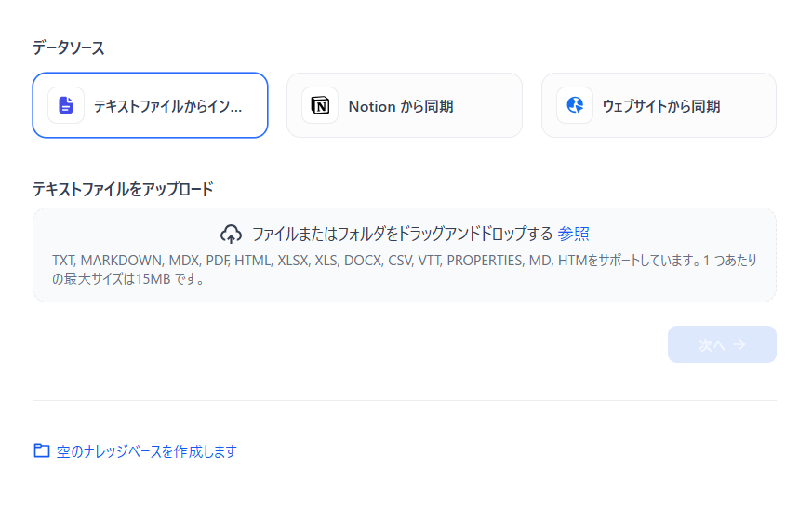Click the dashed file upload drop zone
Screen dimensions: 812x524
point(405,255)
